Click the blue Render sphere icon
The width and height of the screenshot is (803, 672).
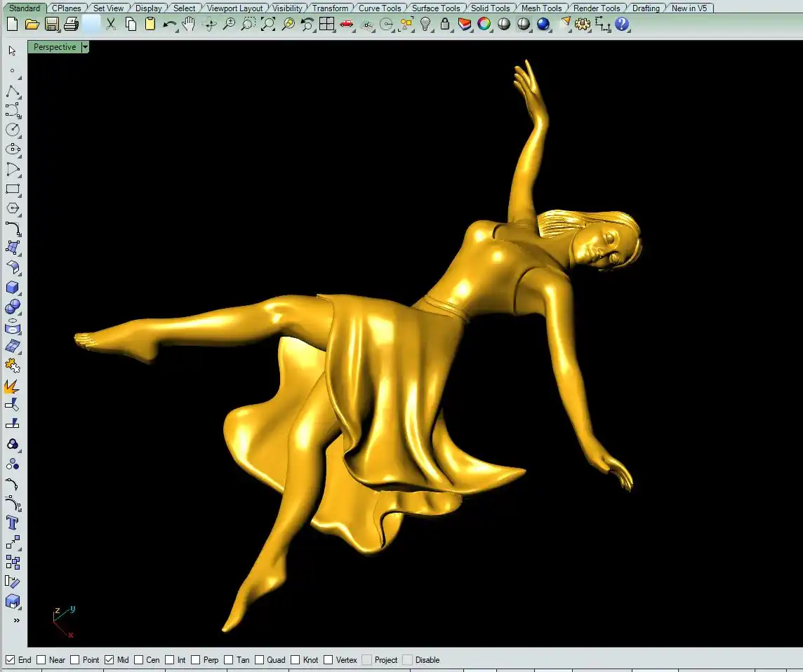[543, 25]
